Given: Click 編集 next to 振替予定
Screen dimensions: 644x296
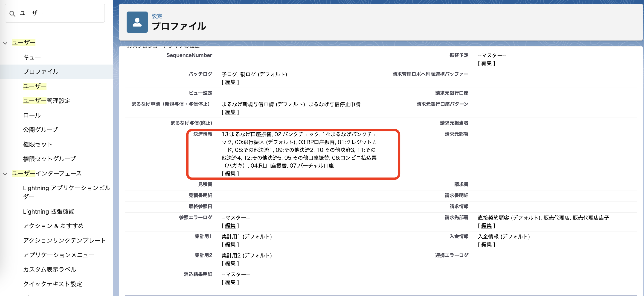Looking at the screenshot, I should [x=486, y=64].
